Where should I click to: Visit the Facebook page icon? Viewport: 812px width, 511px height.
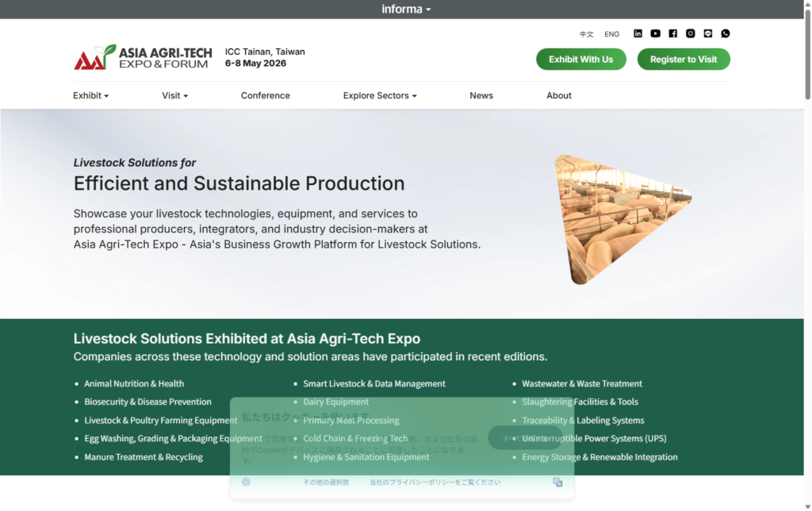[x=672, y=33]
